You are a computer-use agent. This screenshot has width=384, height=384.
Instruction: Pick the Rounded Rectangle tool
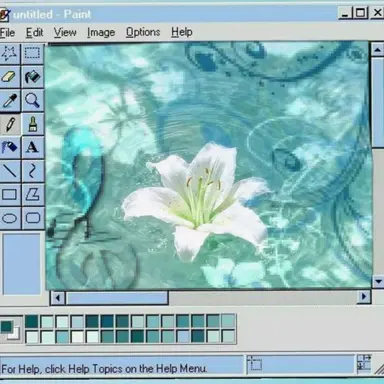click(32, 218)
